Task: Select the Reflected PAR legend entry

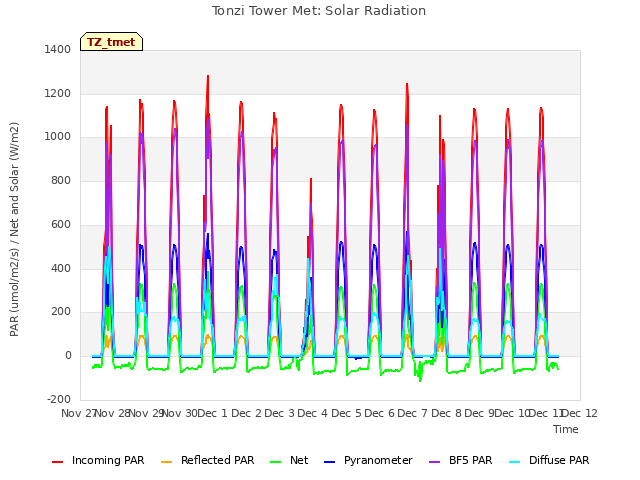Action: pos(208,460)
